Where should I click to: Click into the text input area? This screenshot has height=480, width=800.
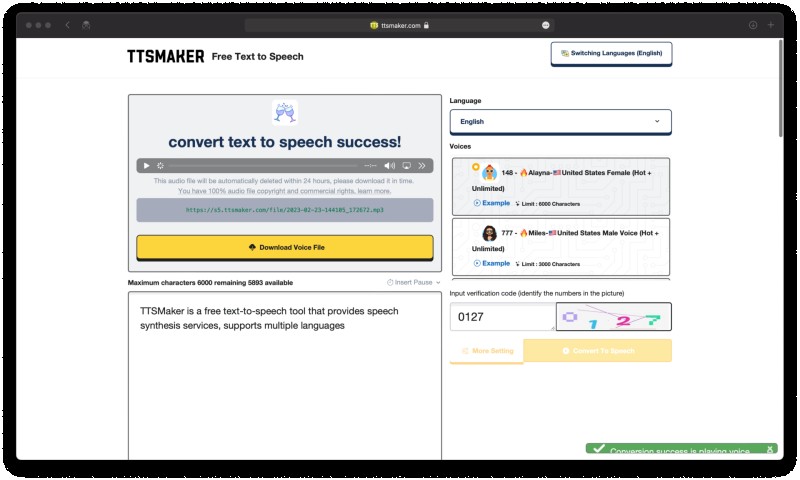point(285,376)
